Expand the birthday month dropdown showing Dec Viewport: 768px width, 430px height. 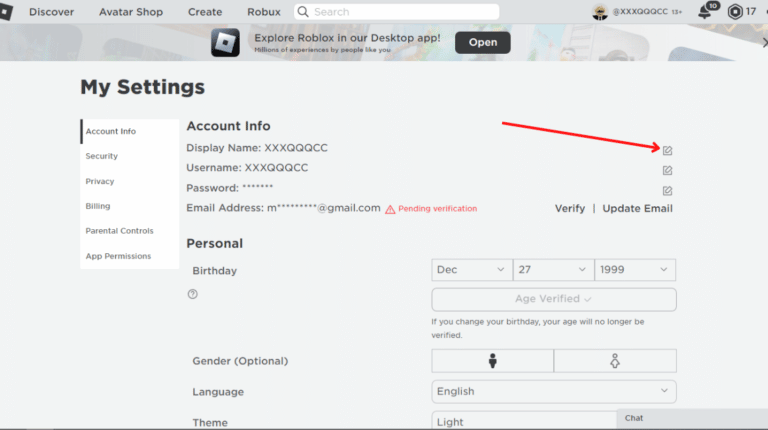point(472,270)
